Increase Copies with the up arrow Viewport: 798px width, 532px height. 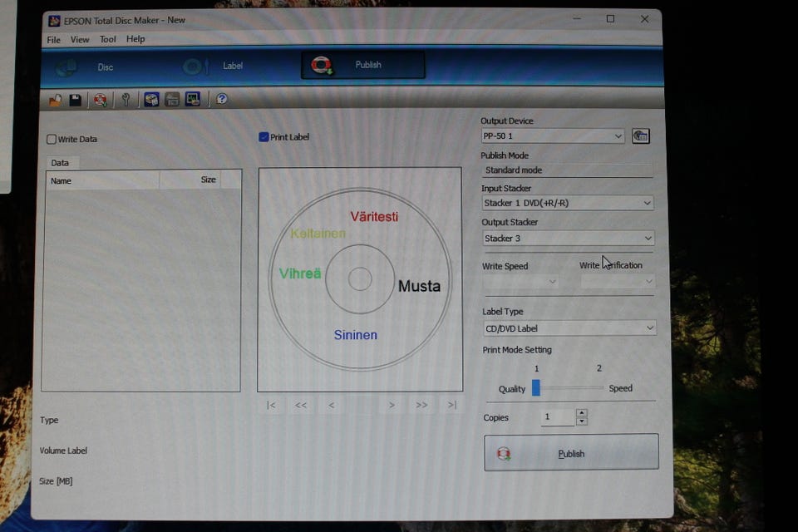(x=582, y=413)
